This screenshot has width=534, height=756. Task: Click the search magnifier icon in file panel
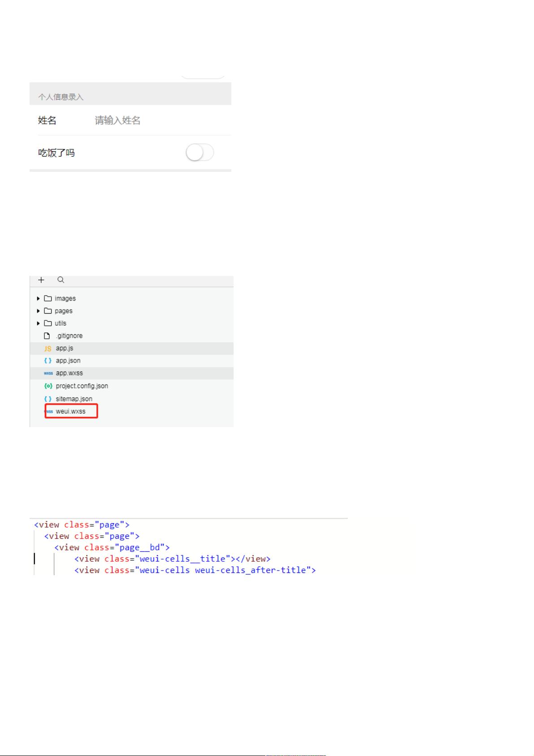pos(61,280)
